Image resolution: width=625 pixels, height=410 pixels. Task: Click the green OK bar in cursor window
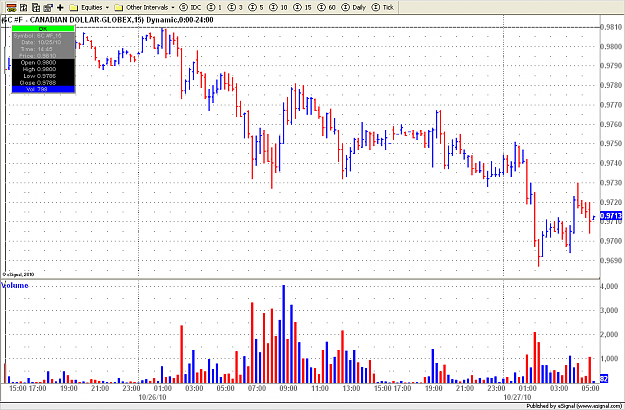43,29
